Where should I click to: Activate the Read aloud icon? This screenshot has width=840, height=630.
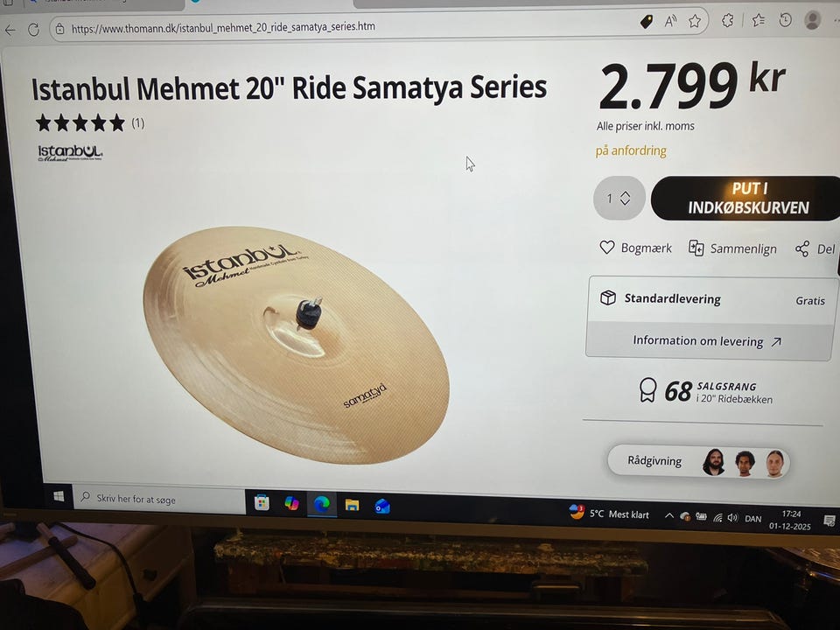(x=670, y=21)
